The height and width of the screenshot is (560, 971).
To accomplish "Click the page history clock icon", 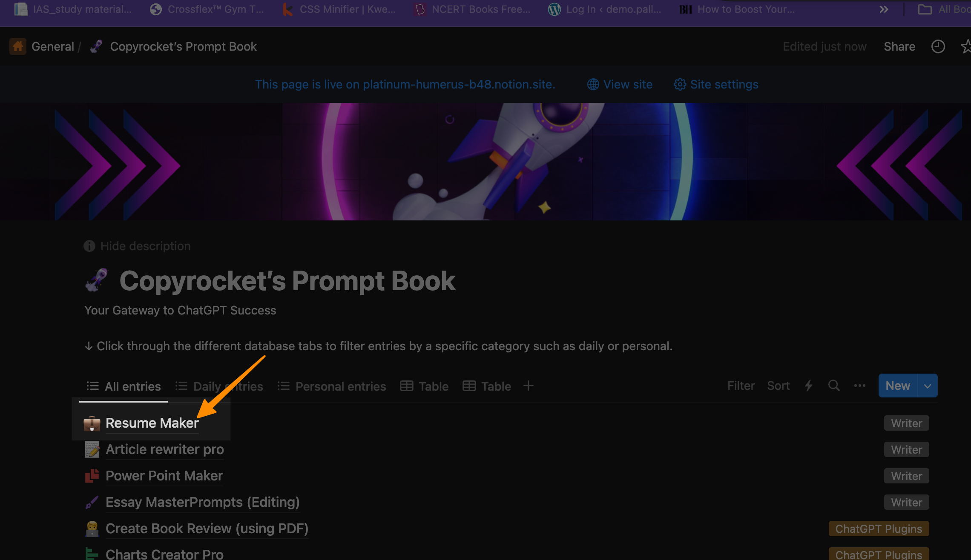I will tap(938, 46).
